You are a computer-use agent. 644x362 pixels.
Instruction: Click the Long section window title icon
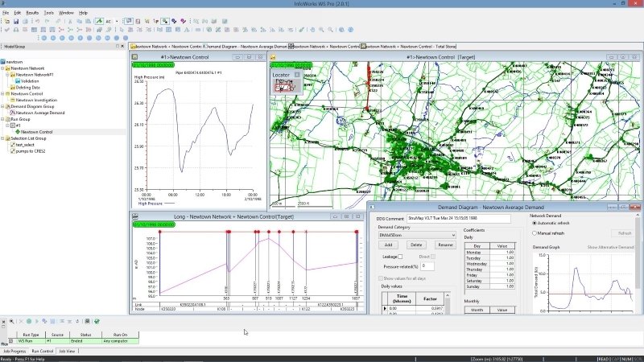[x=134, y=216]
